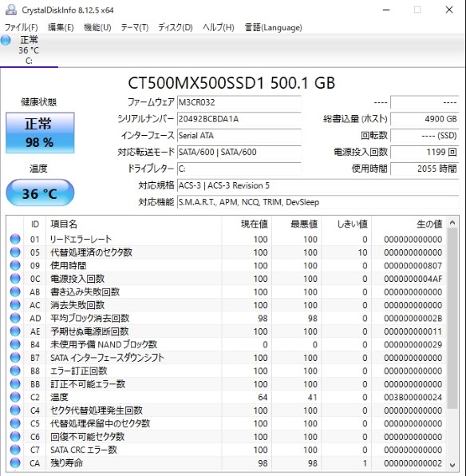Open the ヘルプ(H) menu
This screenshot has height=476, width=466.
click(219, 27)
